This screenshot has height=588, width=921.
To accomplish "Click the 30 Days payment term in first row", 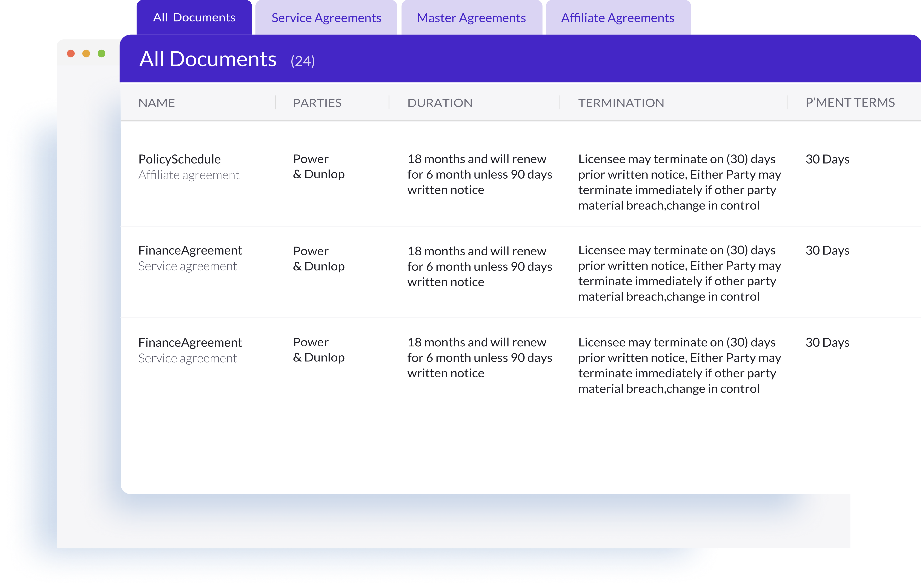I will click(x=827, y=159).
